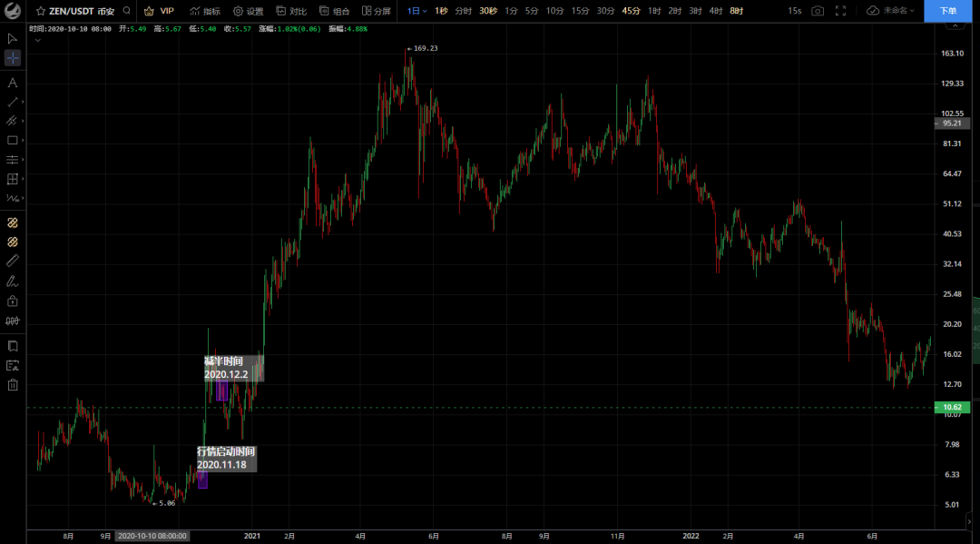This screenshot has height=544, width=980.
Task: Expand the 未命名 layout dropdown
Action: pos(893,11)
